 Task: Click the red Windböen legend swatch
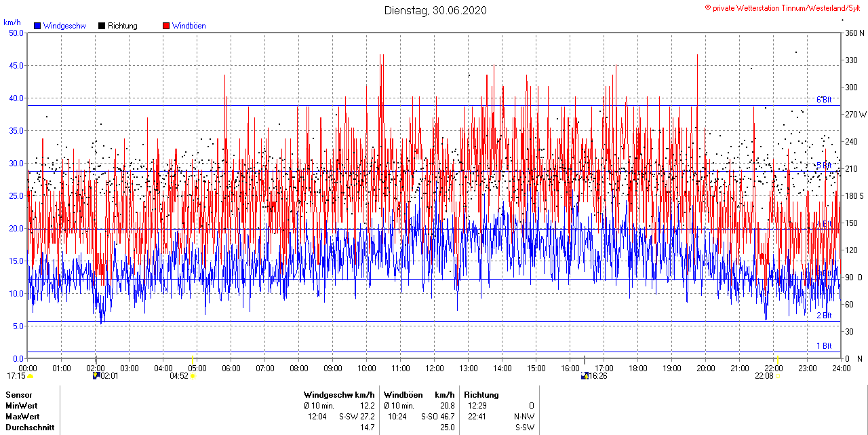click(x=166, y=26)
